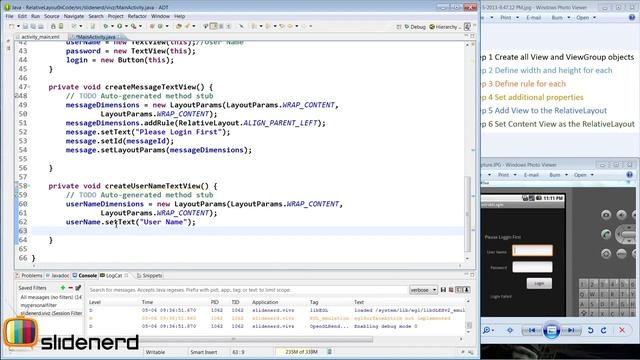Click the Open Perspective icon
The height and width of the screenshot is (360, 640).
[399, 27]
